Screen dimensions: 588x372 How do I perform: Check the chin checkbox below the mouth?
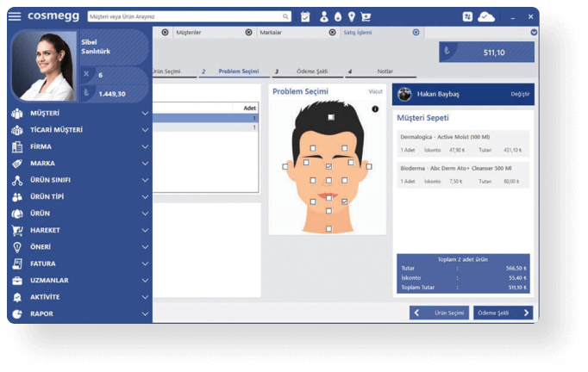click(x=328, y=211)
